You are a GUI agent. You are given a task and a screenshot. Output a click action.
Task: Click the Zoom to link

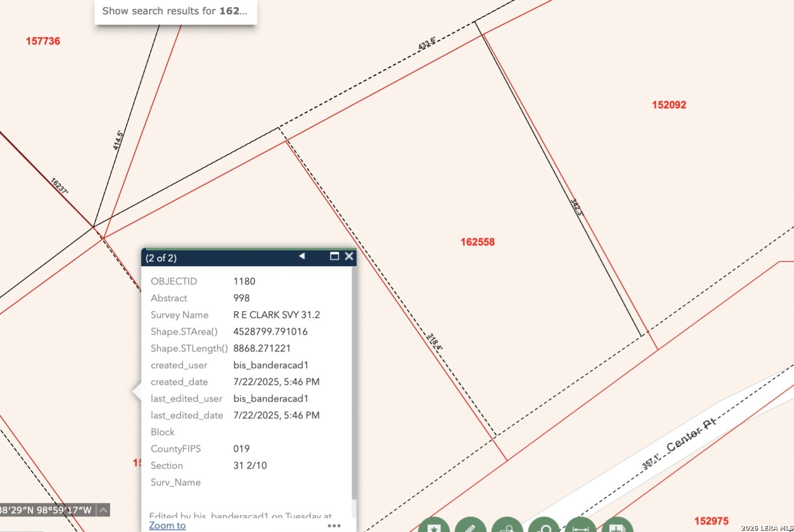(x=167, y=525)
